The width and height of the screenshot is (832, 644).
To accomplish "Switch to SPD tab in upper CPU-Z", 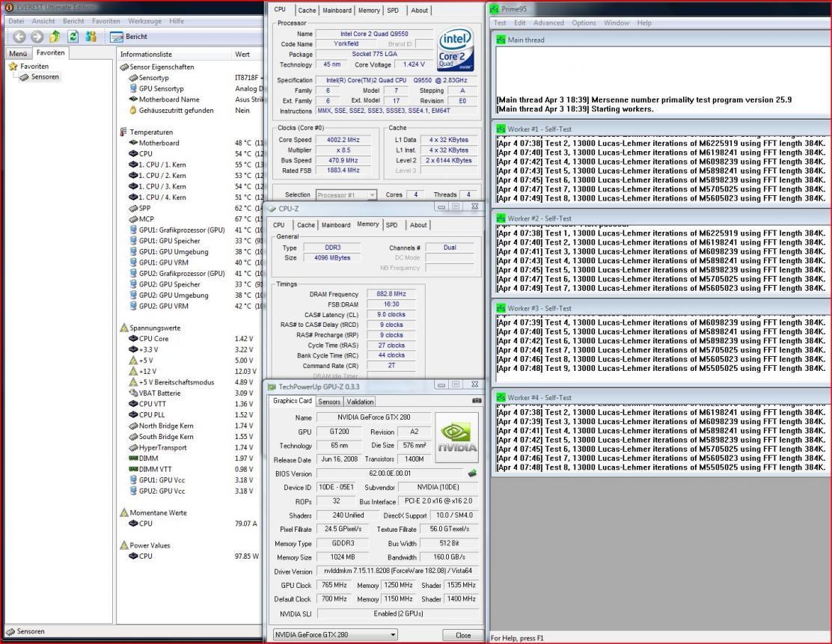I will point(393,10).
